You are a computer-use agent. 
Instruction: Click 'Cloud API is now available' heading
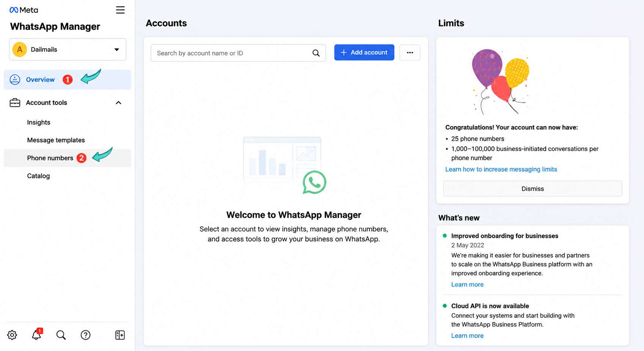[x=490, y=306]
